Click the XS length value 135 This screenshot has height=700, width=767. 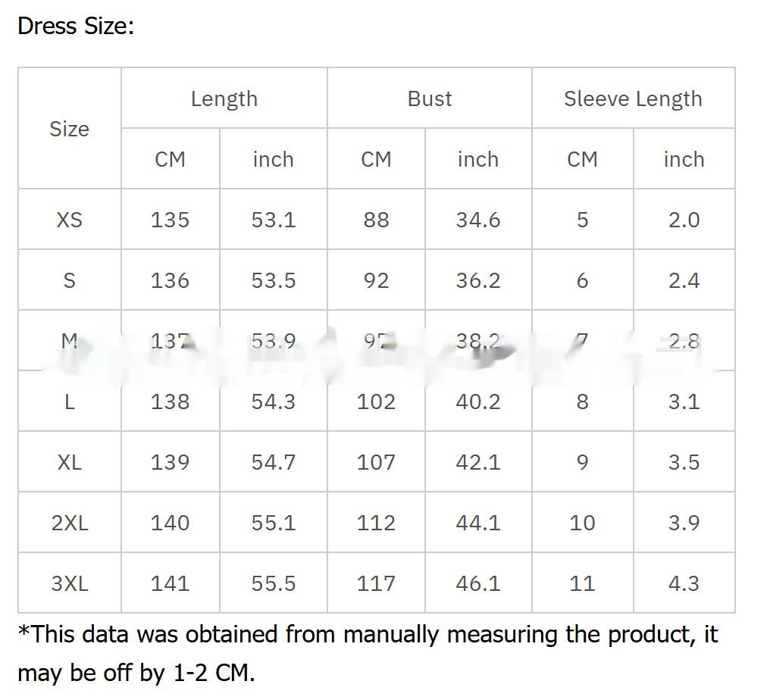click(x=170, y=220)
